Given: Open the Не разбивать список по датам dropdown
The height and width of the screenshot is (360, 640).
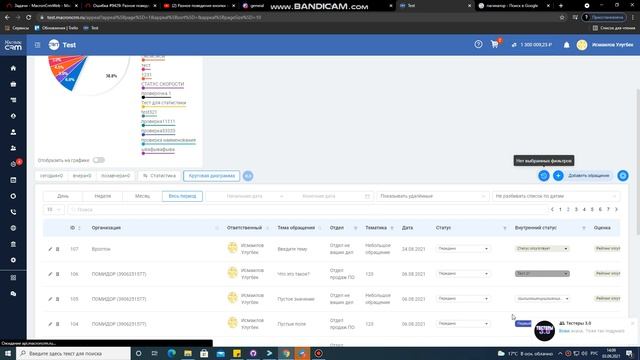Looking at the screenshot, I should (x=556, y=196).
